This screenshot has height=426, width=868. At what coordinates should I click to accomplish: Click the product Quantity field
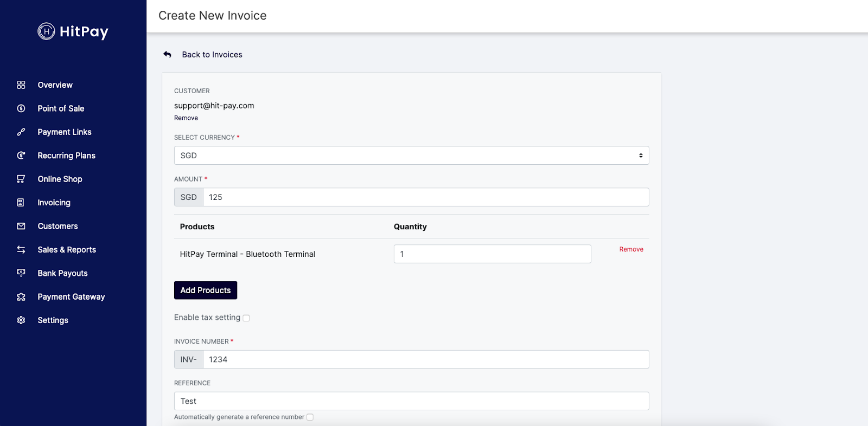pyautogui.click(x=493, y=254)
